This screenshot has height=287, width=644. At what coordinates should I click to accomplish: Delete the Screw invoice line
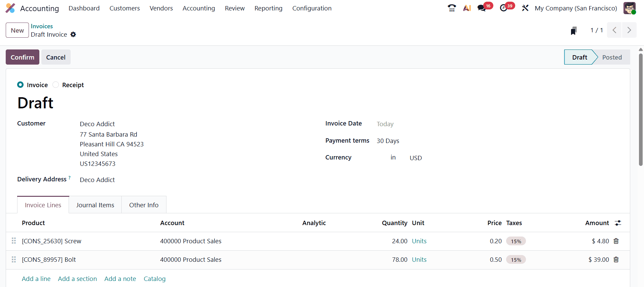(616, 241)
